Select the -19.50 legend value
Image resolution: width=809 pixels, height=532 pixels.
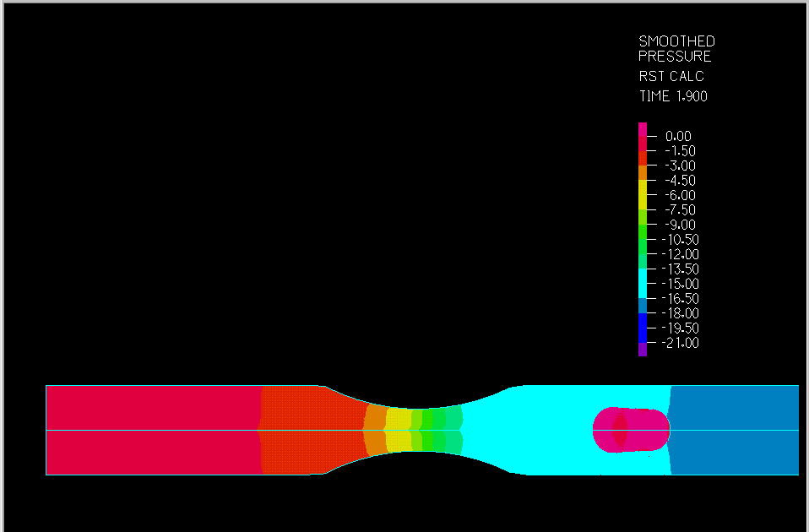(680, 328)
